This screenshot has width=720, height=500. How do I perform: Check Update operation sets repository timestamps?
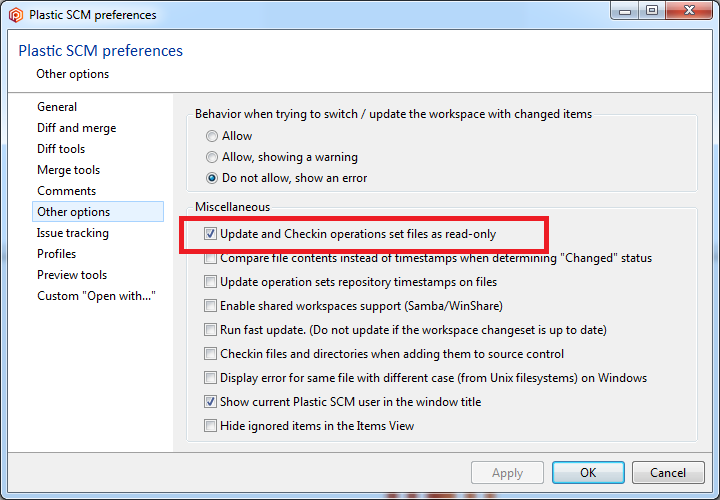pyautogui.click(x=210, y=281)
